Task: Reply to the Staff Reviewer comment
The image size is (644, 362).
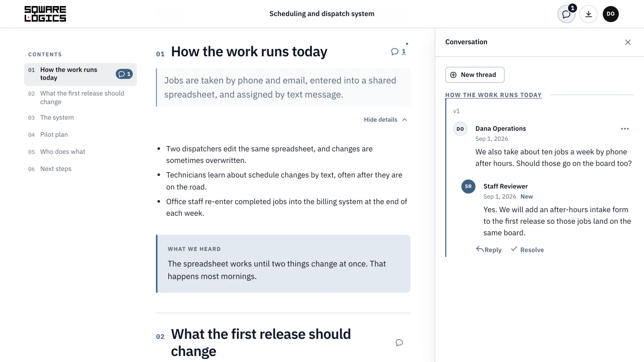Action: [x=489, y=250]
